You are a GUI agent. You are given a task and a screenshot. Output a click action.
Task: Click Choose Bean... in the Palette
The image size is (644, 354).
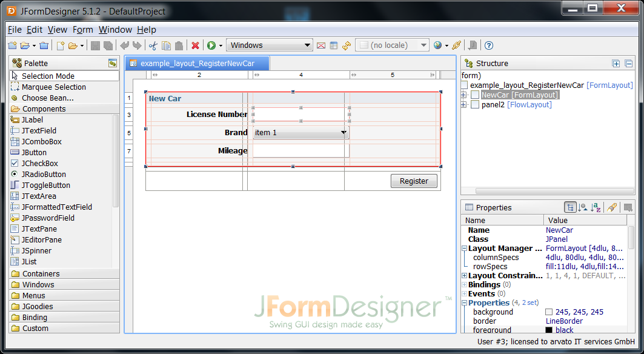coord(64,98)
